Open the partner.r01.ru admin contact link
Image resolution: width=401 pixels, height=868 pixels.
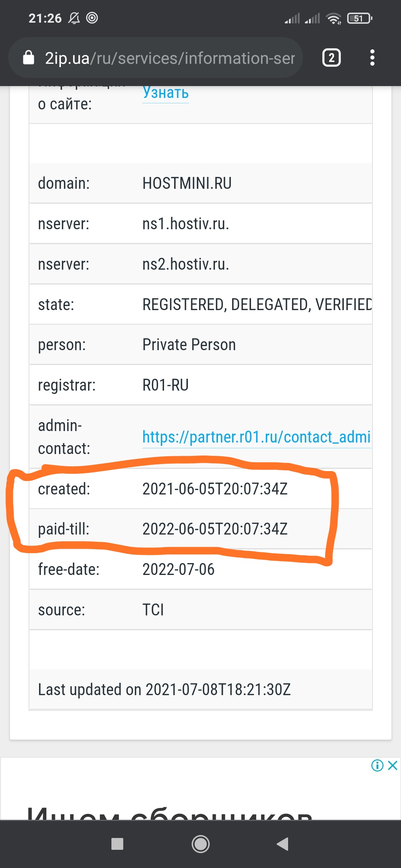coord(256,437)
